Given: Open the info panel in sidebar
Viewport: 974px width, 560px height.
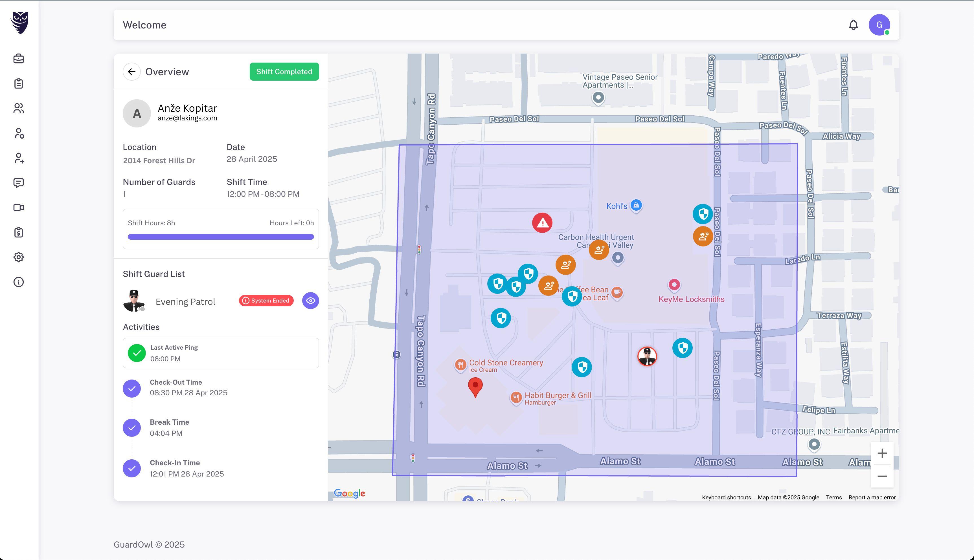Looking at the screenshot, I should 19,282.
